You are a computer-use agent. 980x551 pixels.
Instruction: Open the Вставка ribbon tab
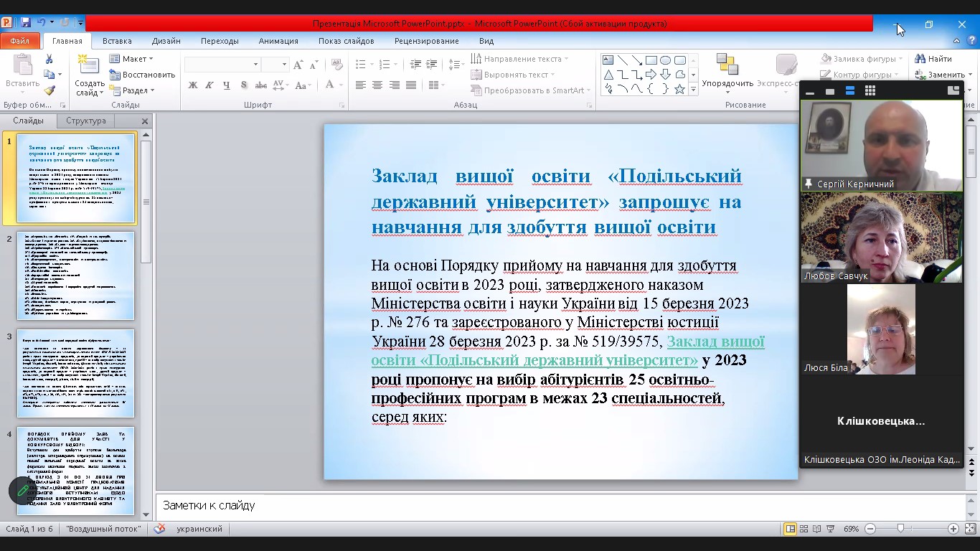pyautogui.click(x=117, y=41)
